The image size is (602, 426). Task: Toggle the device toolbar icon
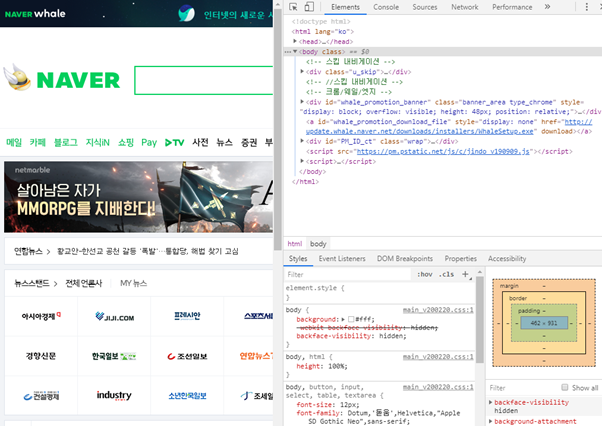[309, 7]
